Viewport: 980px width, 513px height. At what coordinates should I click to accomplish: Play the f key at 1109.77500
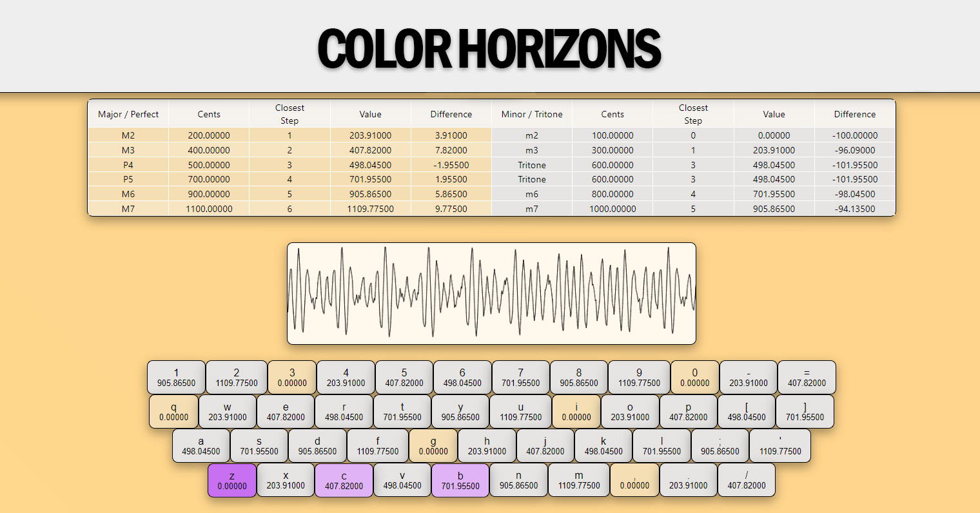(378, 446)
